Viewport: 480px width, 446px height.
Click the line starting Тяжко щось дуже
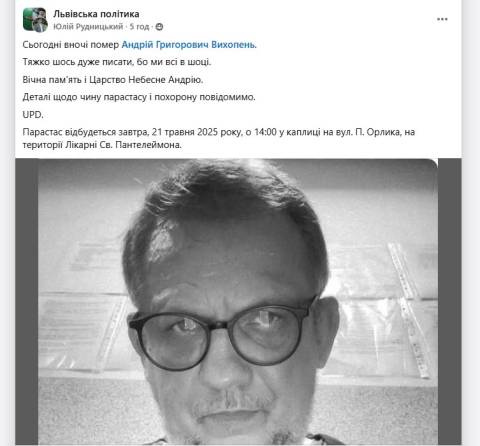point(117,62)
